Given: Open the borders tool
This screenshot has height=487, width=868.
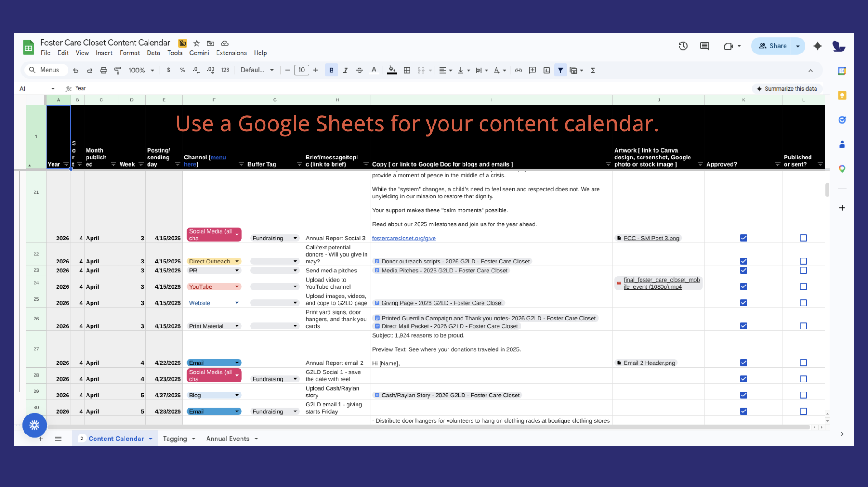Looking at the screenshot, I should (407, 70).
